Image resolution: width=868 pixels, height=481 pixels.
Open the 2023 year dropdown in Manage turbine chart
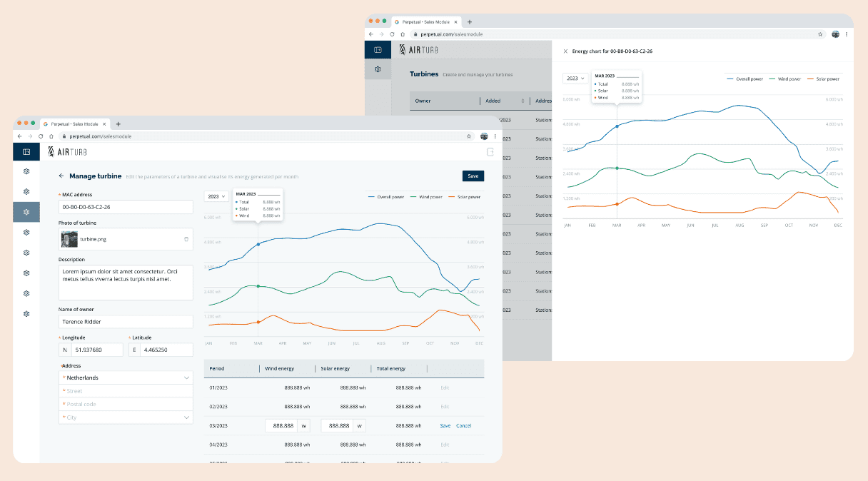[x=216, y=196]
